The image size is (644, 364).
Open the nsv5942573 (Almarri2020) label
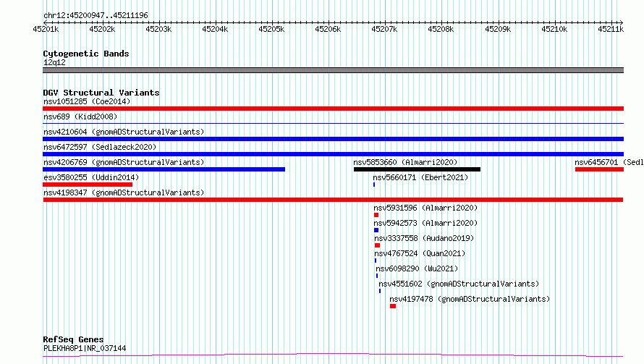coord(425,223)
